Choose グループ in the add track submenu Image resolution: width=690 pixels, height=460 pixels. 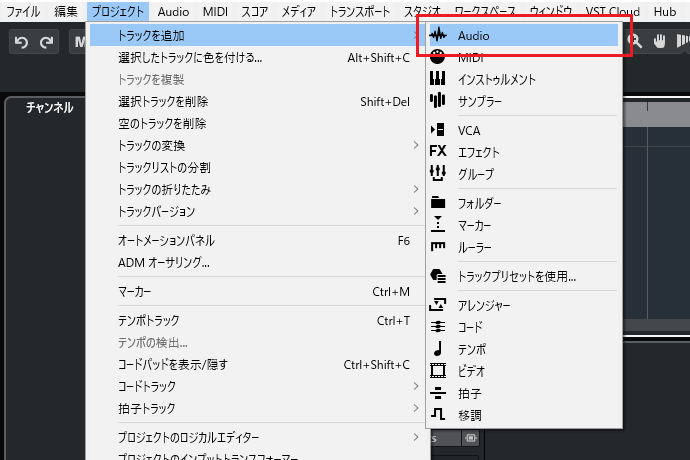524,174
